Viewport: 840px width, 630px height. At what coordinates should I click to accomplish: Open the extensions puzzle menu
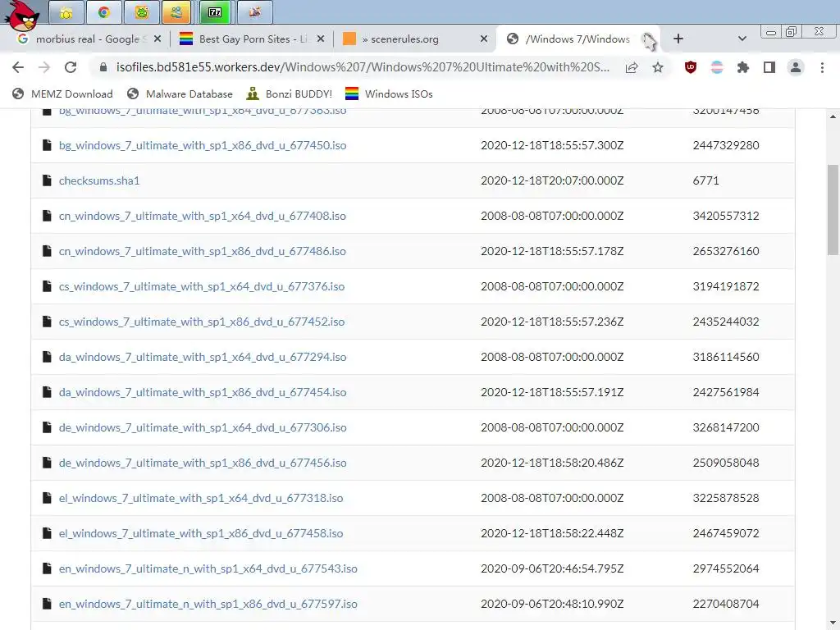coord(743,67)
